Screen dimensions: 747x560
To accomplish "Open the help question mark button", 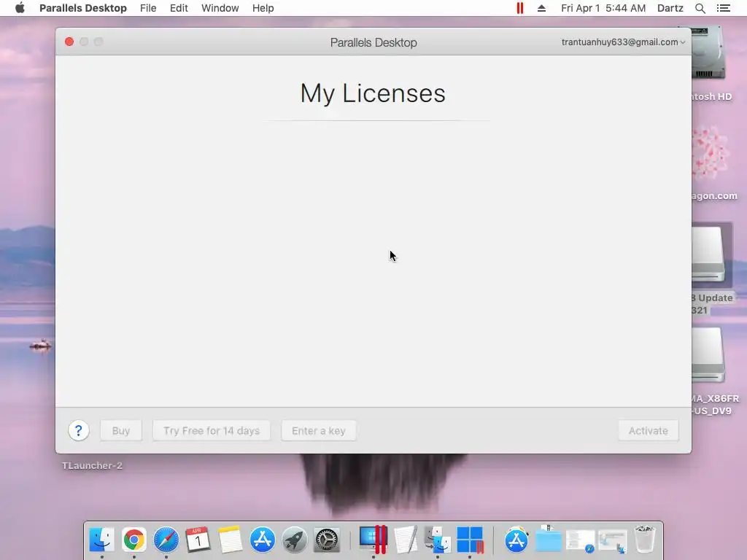I will (79, 430).
